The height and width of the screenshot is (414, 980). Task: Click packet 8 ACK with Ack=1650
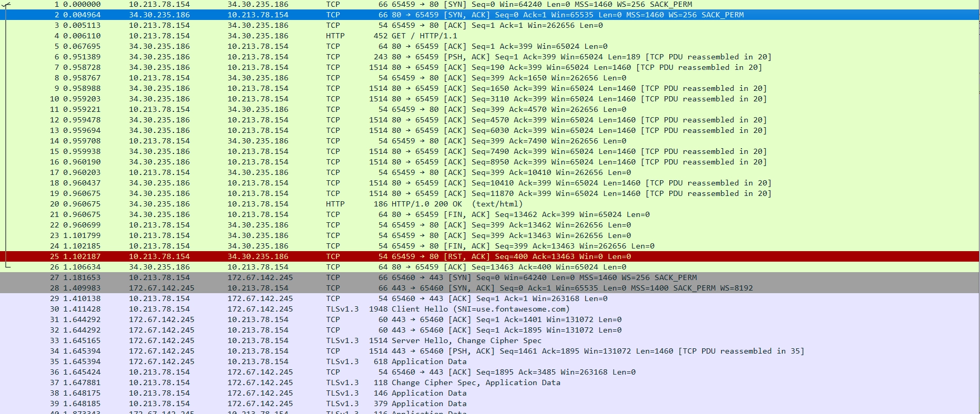(490, 78)
